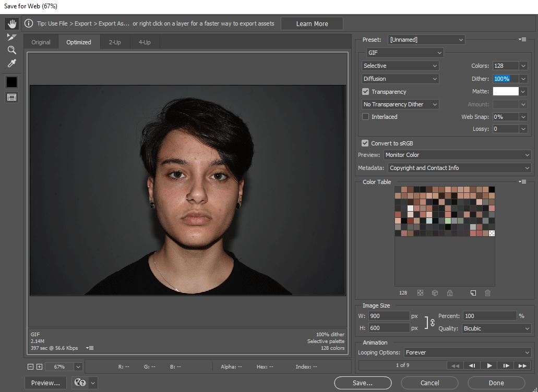538x392 pixels.
Task: Click the white Matte color swatch
Action: (x=506, y=91)
